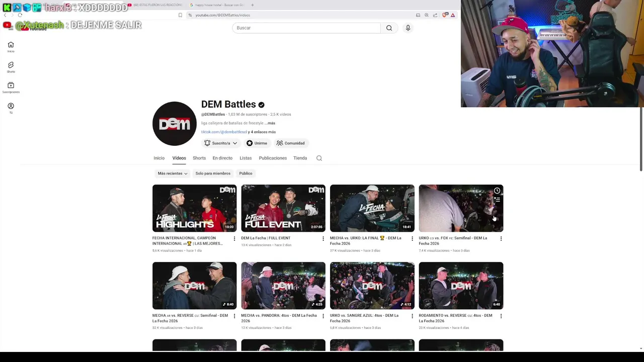Open Suscripciones in the left sidebar
This screenshot has width=644, height=362.
point(11,87)
